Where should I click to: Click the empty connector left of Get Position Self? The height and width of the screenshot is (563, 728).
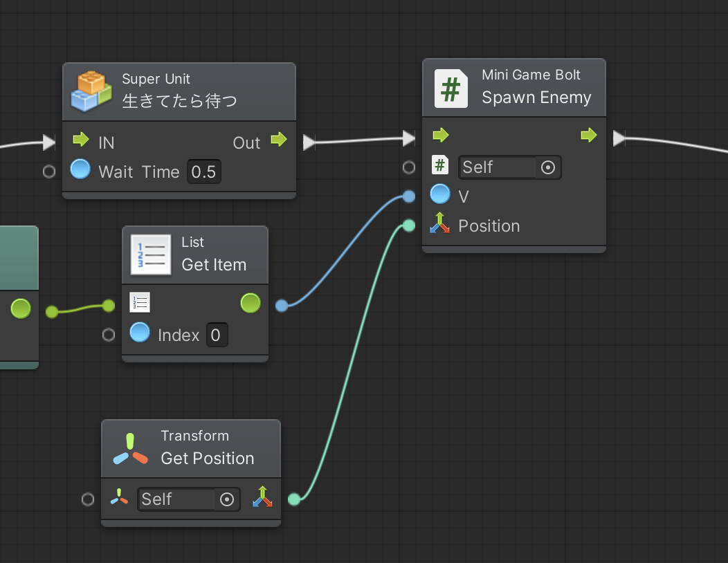88,499
